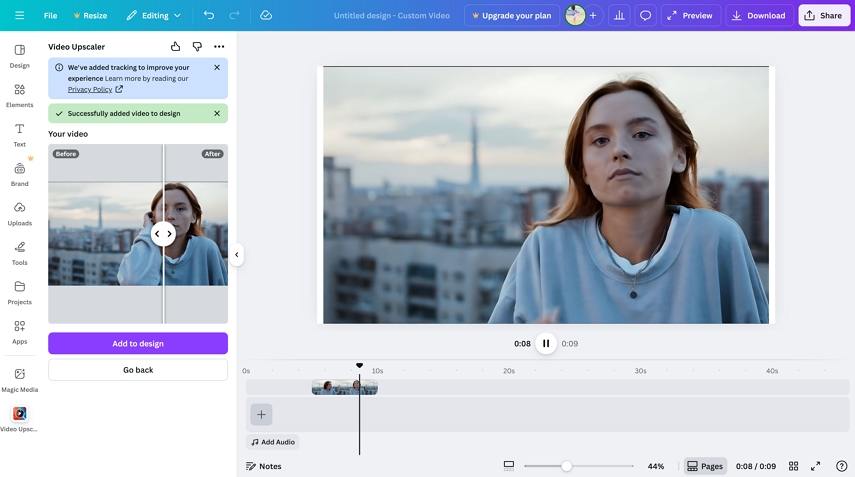Click the Go back button
The height and width of the screenshot is (477, 855).
point(138,370)
